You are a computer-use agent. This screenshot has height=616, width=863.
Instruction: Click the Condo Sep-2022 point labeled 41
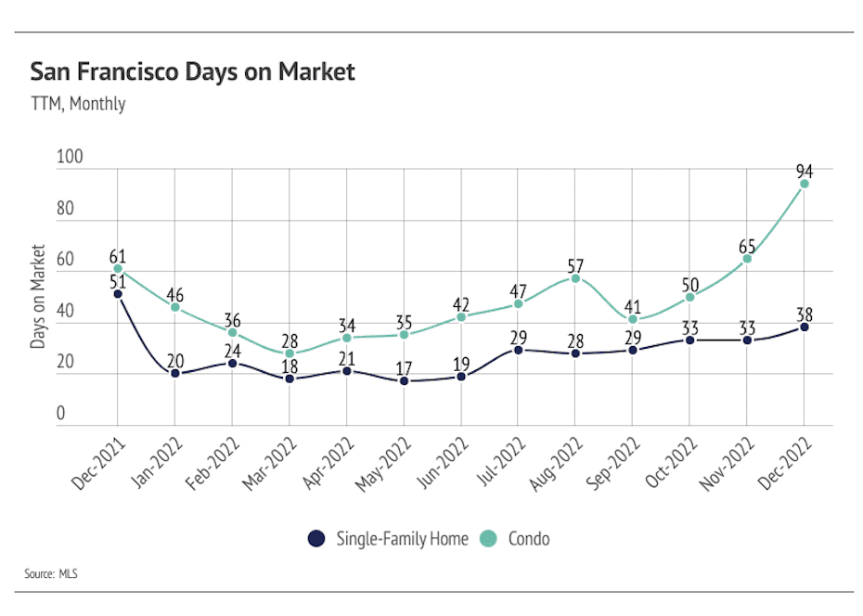[x=632, y=319]
